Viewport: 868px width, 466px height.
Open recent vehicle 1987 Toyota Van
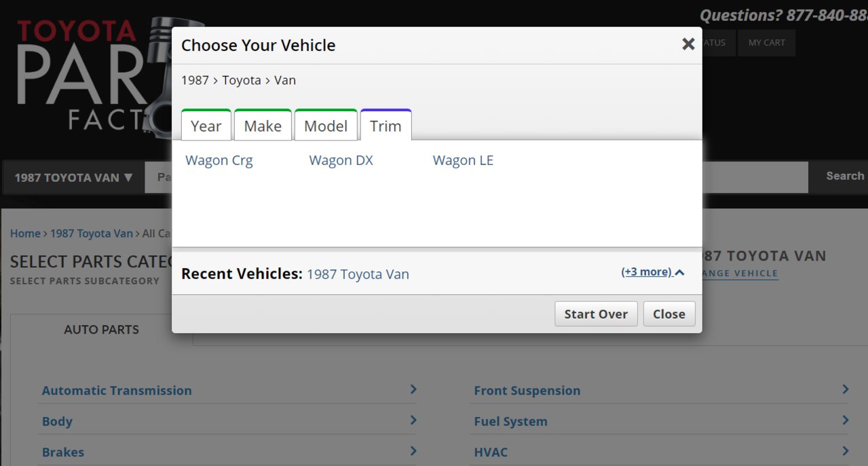click(x=358, y=274)
